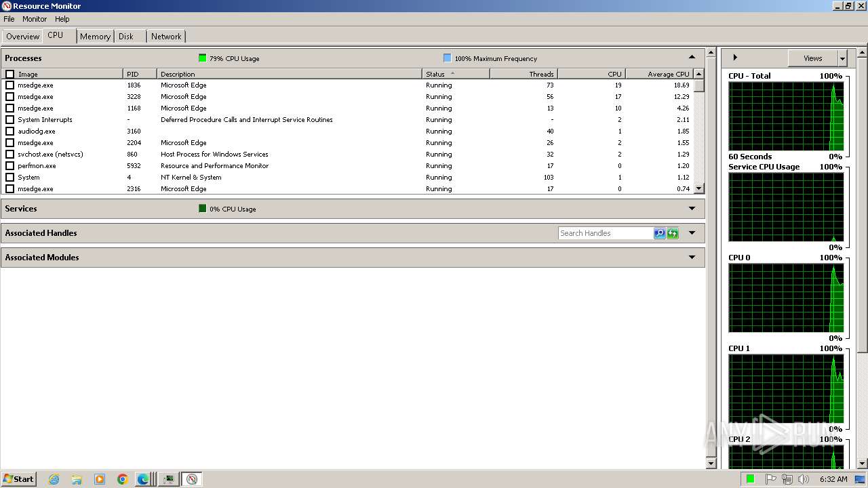Viewport: 868px width, 488px height.
Task: Switch to the Memory tab
Action: 95,37
